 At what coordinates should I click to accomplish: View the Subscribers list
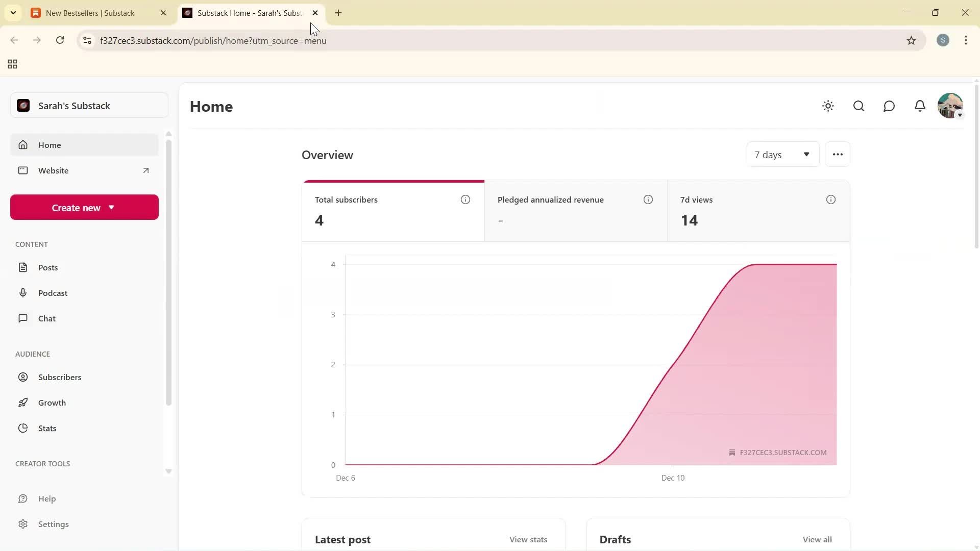tap(60, 377)
